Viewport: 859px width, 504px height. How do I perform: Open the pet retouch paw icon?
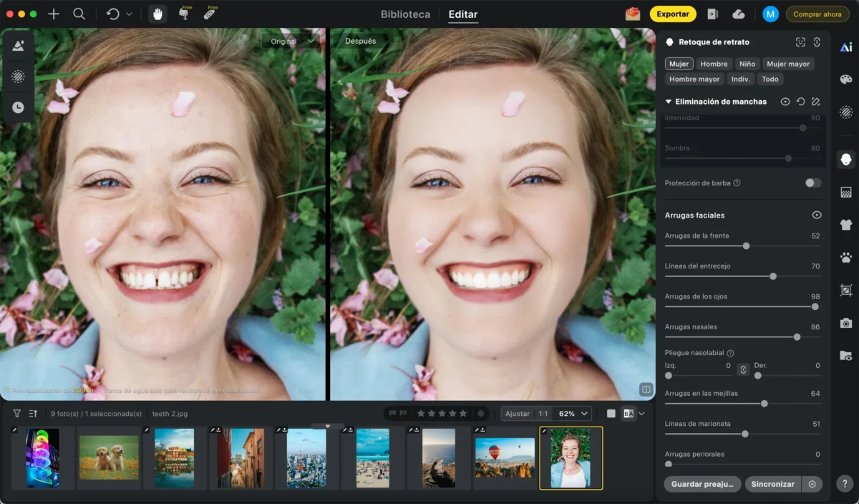tap(846, 258)
